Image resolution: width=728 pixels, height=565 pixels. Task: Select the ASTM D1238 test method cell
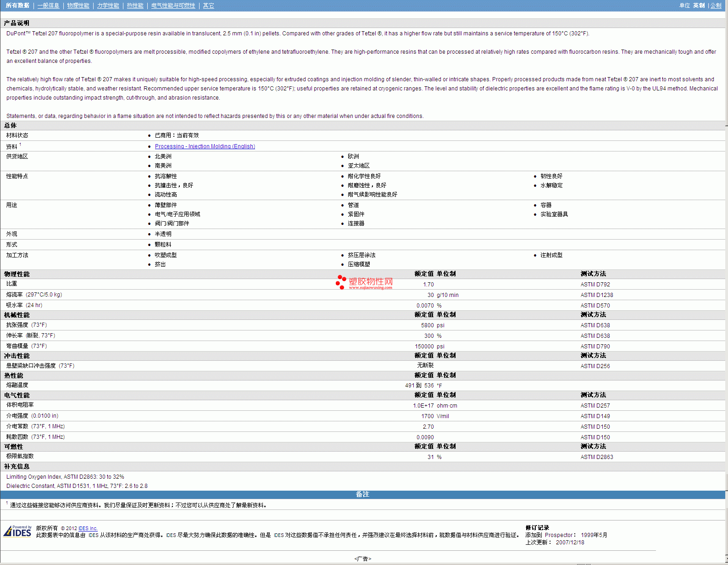[596, 295]
